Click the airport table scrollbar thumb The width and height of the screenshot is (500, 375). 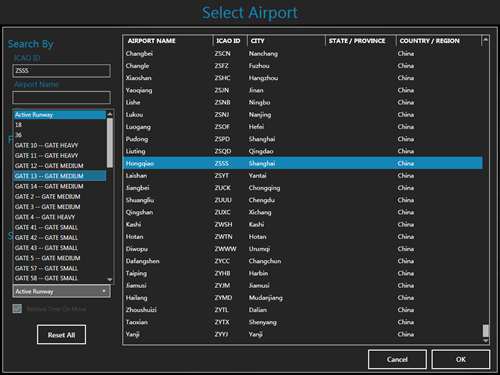coord(486,331)
